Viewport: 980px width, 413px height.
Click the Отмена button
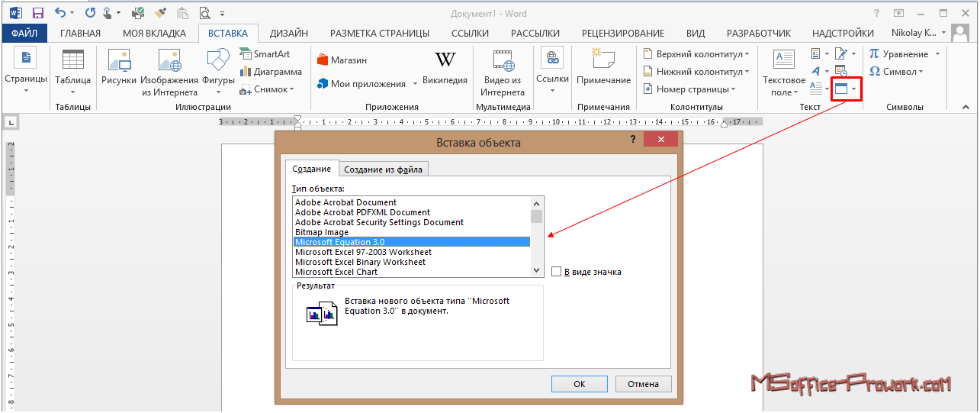click(643, 384)
